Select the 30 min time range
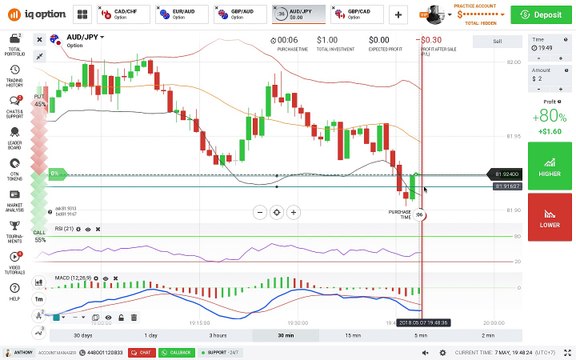 [286, 335]
